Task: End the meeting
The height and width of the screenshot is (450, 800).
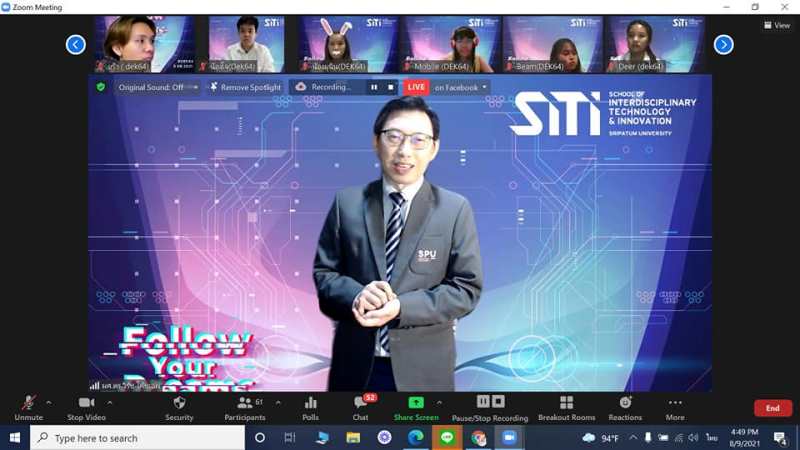Action: pos(772,408)
